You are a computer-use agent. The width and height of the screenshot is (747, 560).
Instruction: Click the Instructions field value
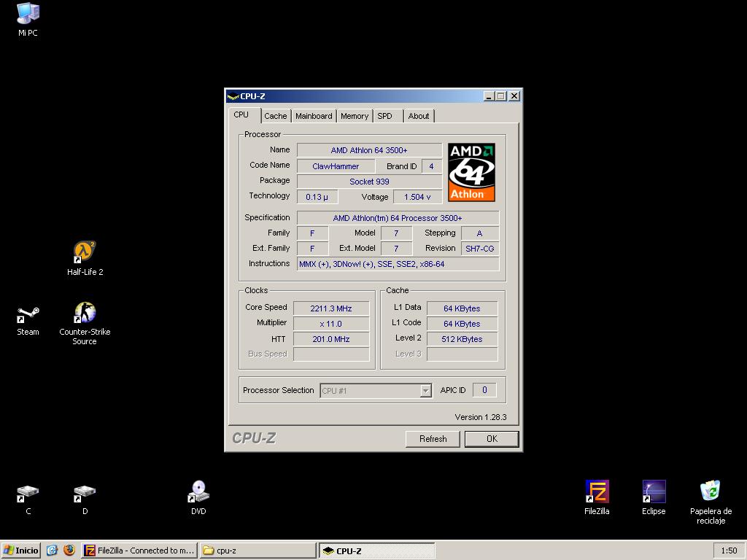point(398,264)
